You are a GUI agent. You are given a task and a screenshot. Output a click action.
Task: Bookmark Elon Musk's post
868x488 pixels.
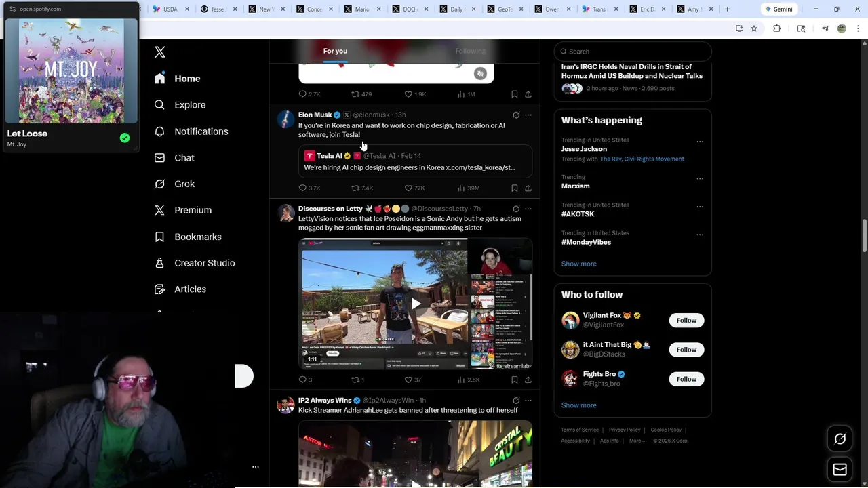point(515,188)
